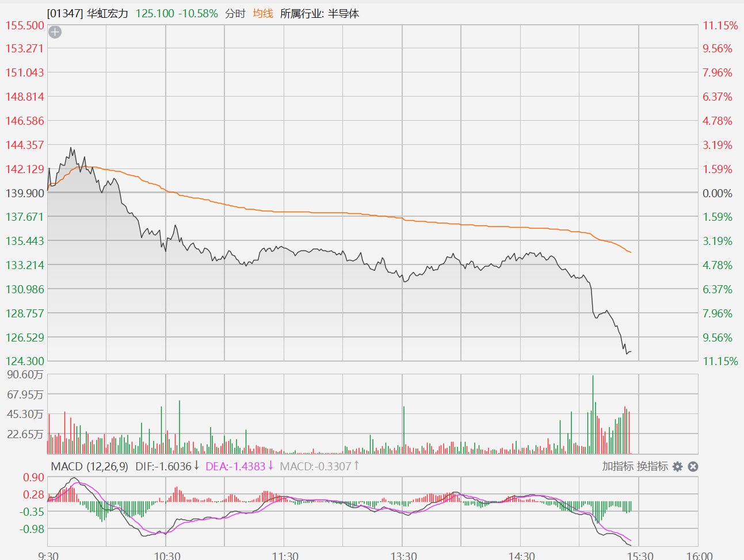Click the 133.214 price axis label

coord(25,265)
